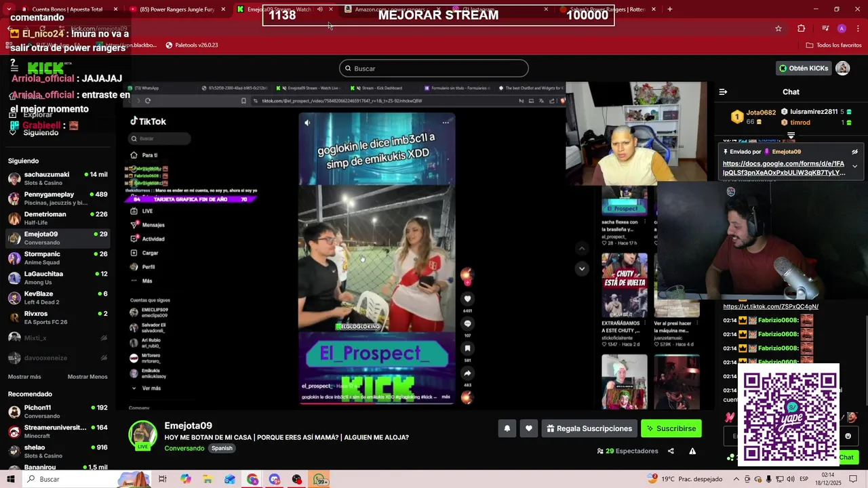Image resolution: width=868 pixels, height=488 pixels.
Task: Focus the Kick Buscar search field
Action: coord(434,68)
